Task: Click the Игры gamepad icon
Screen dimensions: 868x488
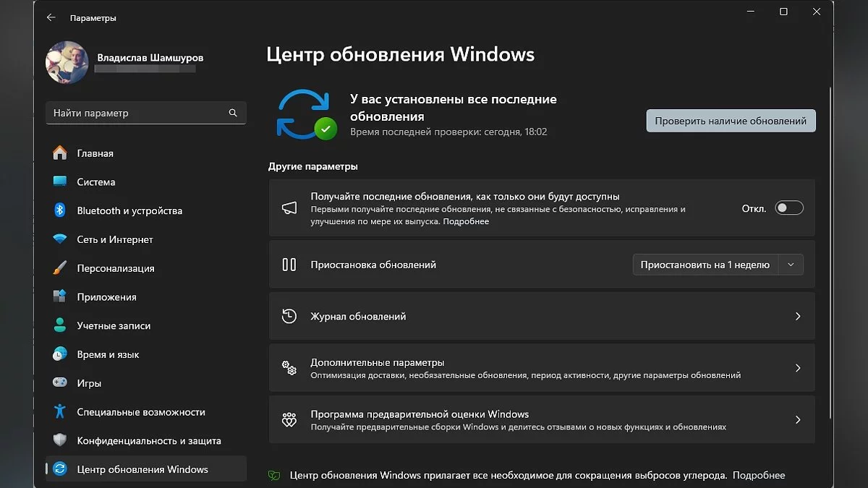Action: click(x=60, y=383)
